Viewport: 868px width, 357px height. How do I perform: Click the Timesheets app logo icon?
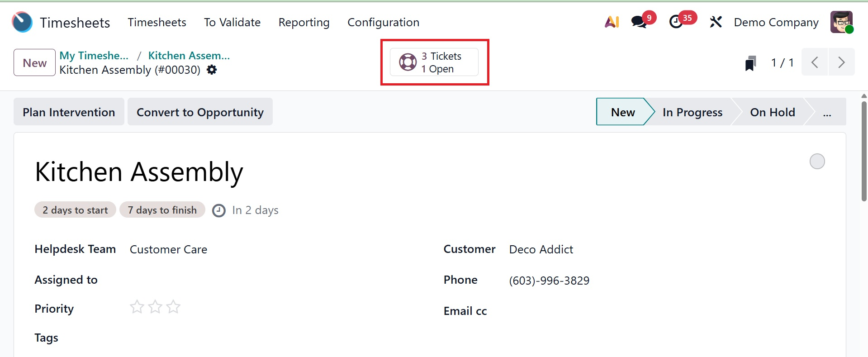(x=22, y=22)
